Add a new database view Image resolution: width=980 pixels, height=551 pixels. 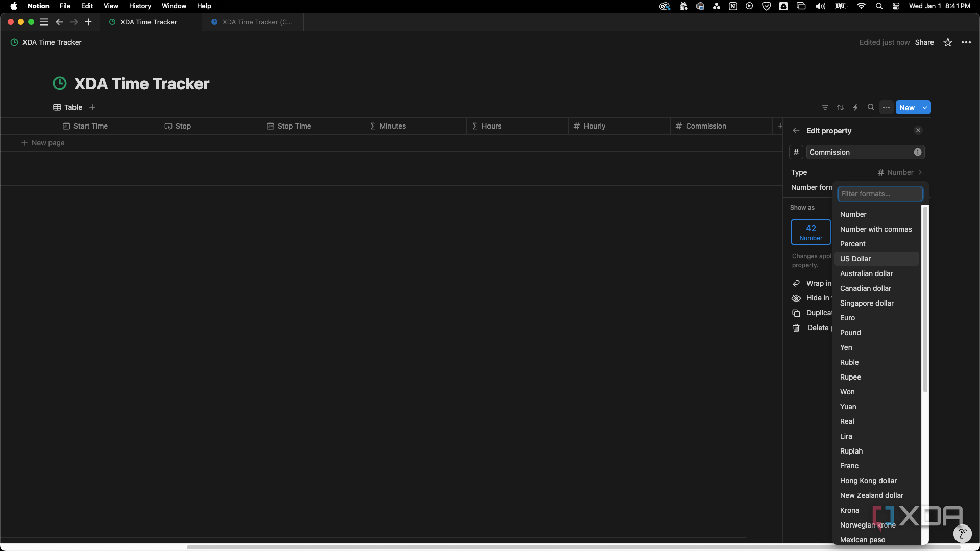[92, 107]
